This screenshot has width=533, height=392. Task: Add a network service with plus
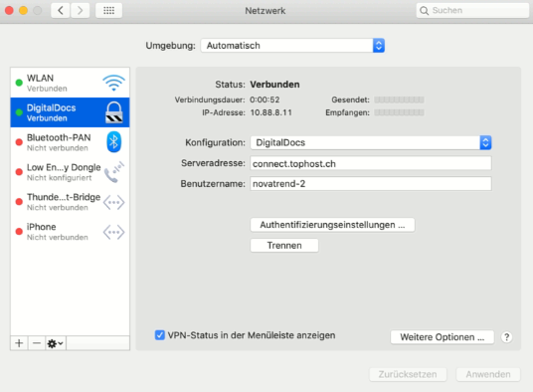19,343
